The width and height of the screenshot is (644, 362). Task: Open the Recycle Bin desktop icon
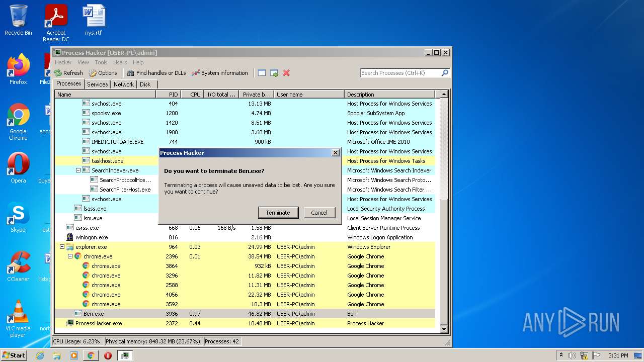18,21
